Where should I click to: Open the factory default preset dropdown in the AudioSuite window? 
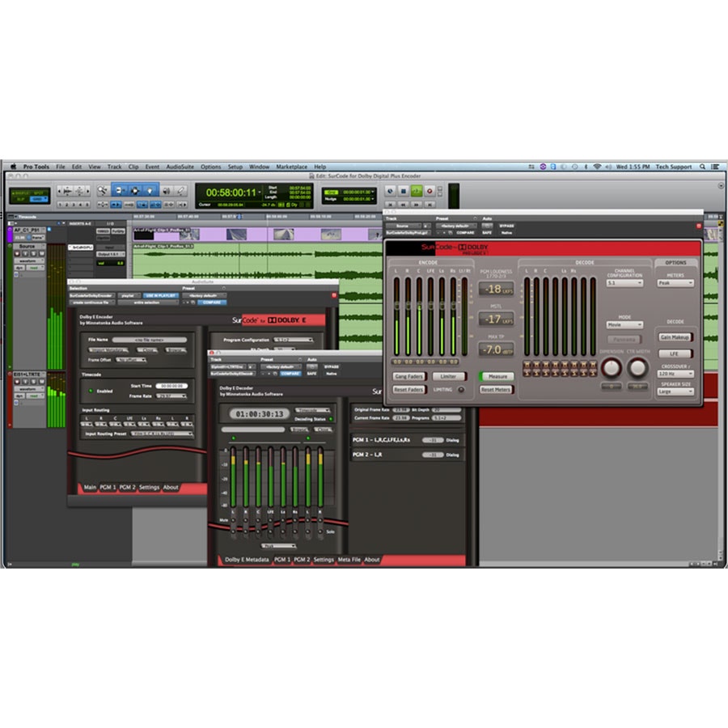pos(203,295)
